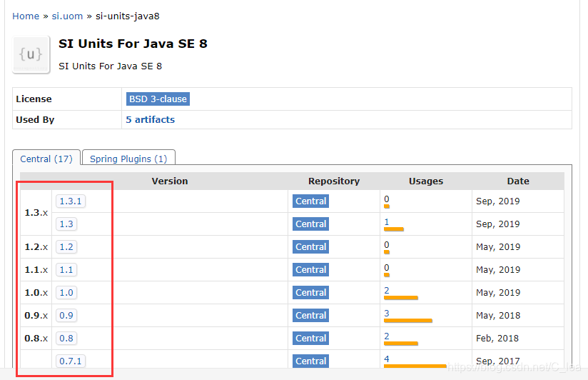Open the usages count 4 for version 0.7.1
The width and height of the screenshot is (588, 380).
tap(387, 359)
